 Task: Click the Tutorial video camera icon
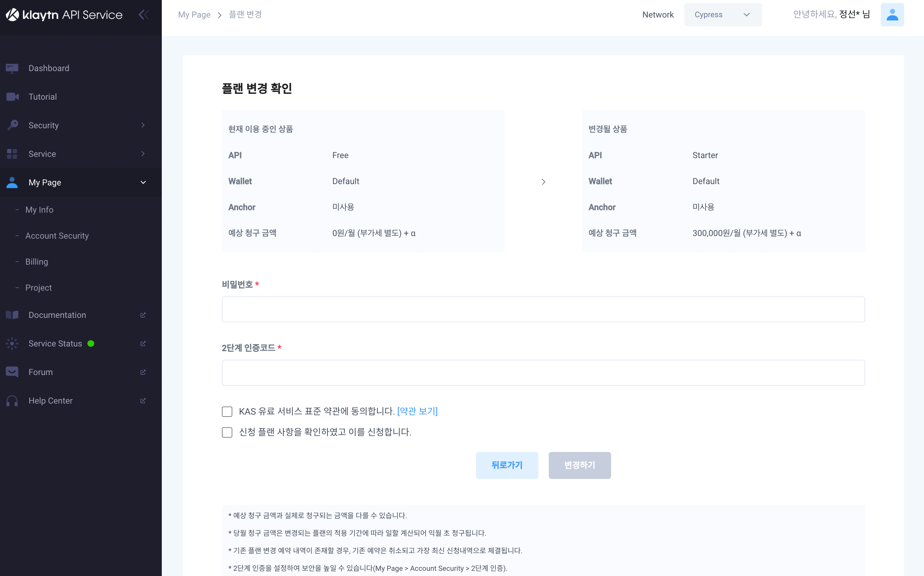[12, 97]
